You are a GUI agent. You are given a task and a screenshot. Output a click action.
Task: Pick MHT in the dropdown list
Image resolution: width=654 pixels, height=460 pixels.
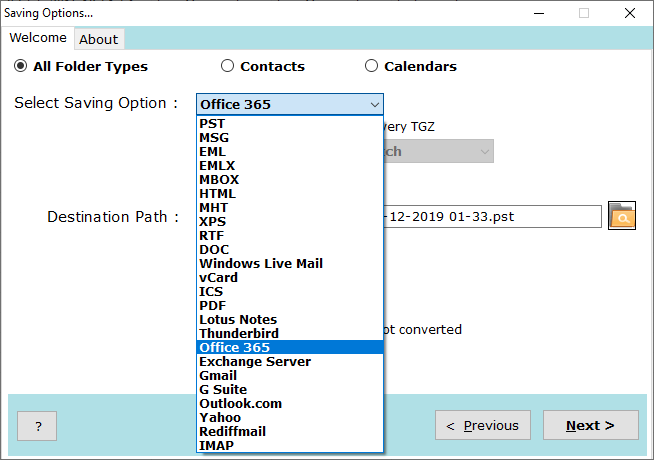pyautogui.click(x=290, y=207)
